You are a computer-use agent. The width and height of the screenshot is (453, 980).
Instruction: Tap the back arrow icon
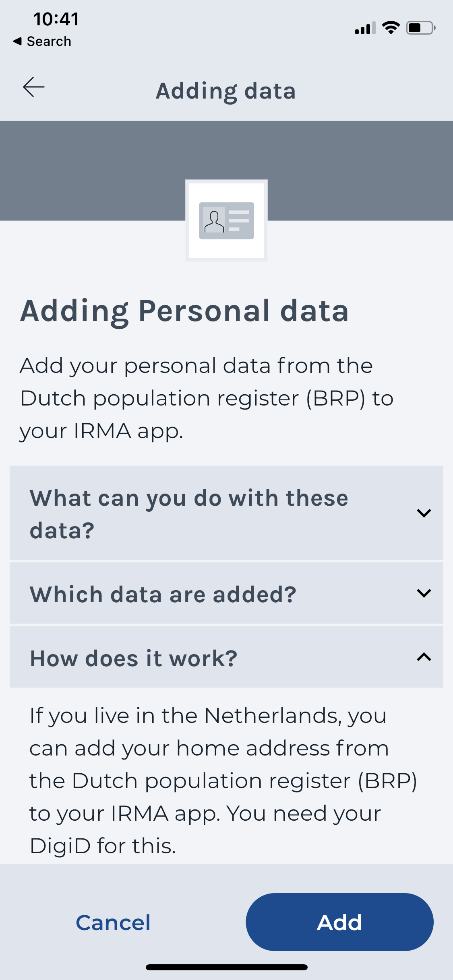(34, 87)
